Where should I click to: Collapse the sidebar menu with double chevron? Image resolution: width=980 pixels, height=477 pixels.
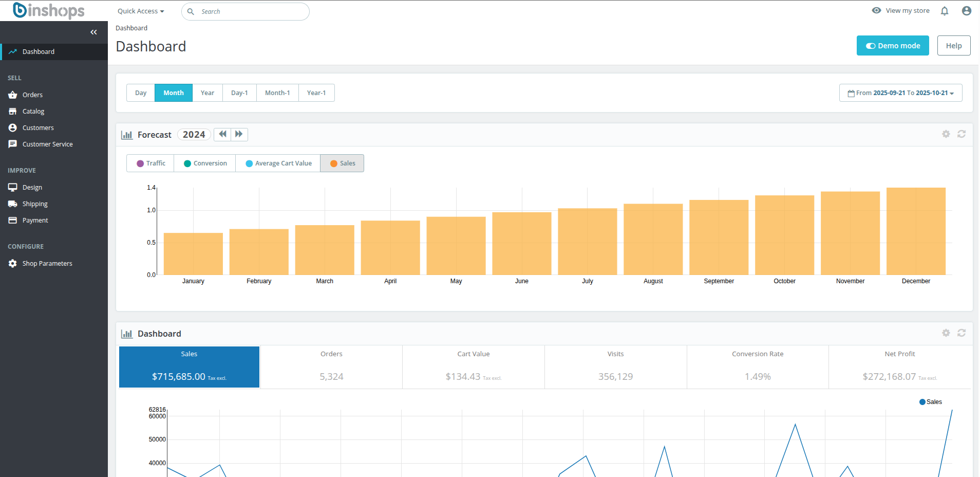pyautogui.click(x=93, y=32)
